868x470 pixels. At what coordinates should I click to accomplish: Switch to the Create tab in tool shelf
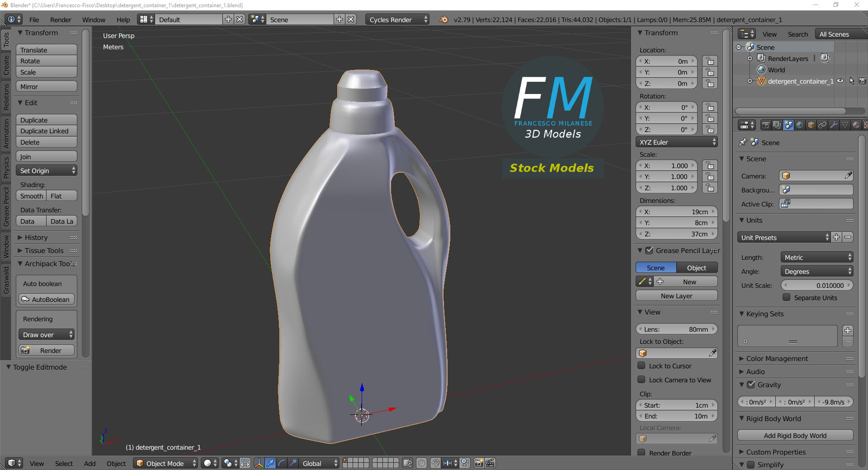coord(6,65)
